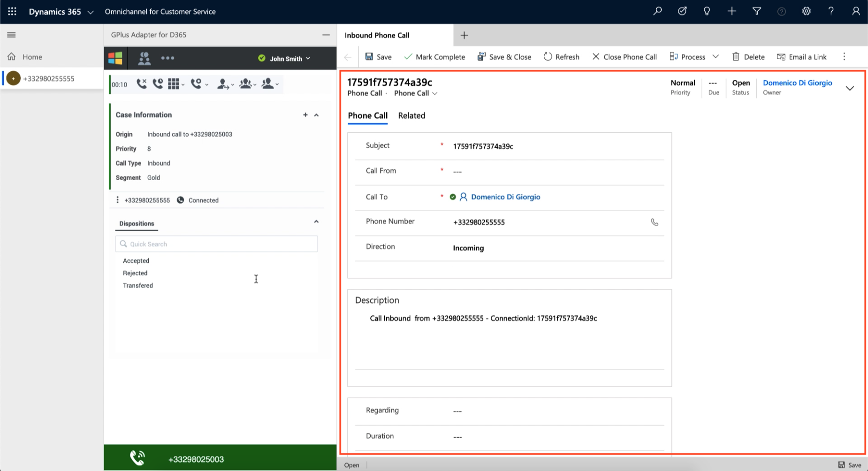End the call with the hang-up icon
The height and width of the screenshot is (471, 868).
point(141,84)
